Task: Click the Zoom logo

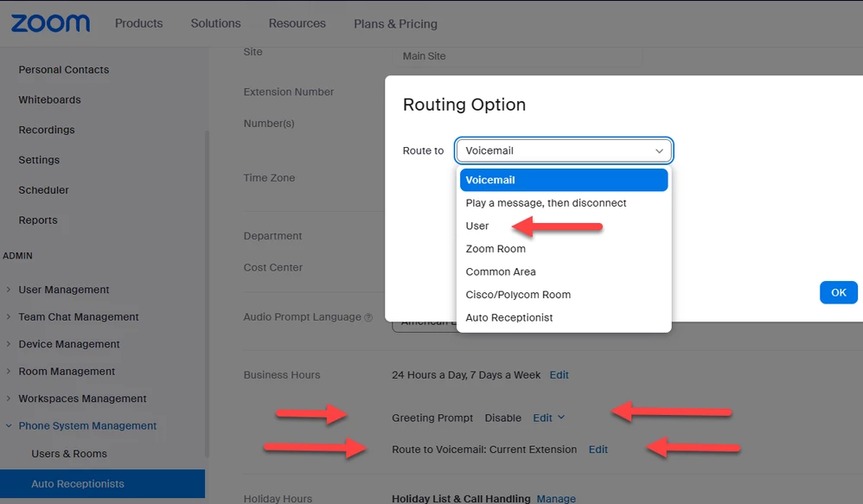Action: pyautogui.click(x=51, y=23)
